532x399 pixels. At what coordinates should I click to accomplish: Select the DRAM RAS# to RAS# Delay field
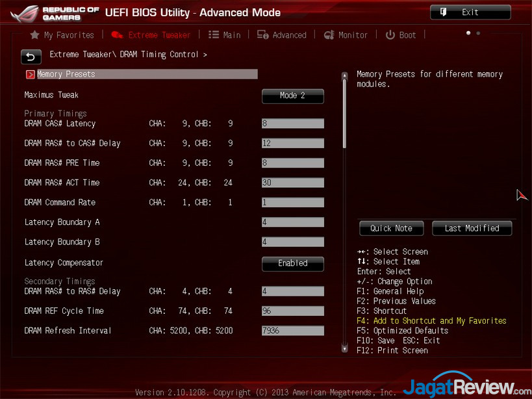tap(293, 291)
